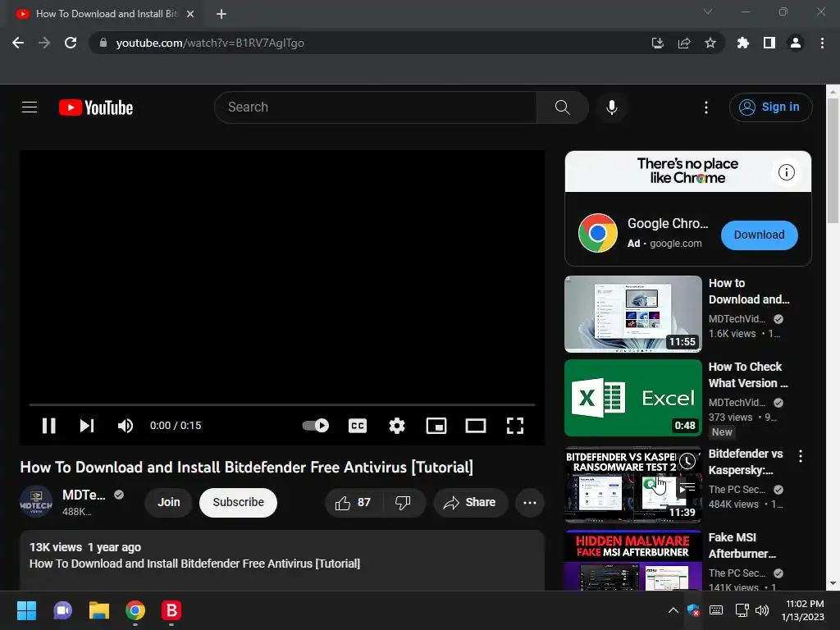
Task: Expand the video description box
Action: [282, 559]
